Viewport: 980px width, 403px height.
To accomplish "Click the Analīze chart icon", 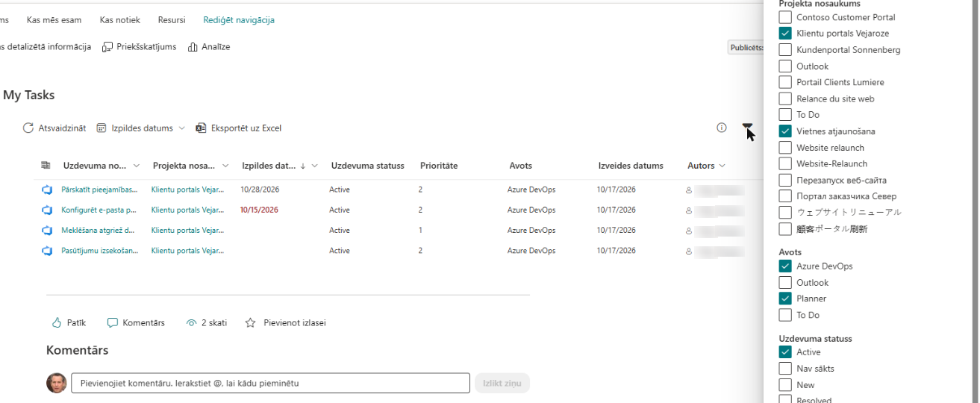I will point(193,47).
